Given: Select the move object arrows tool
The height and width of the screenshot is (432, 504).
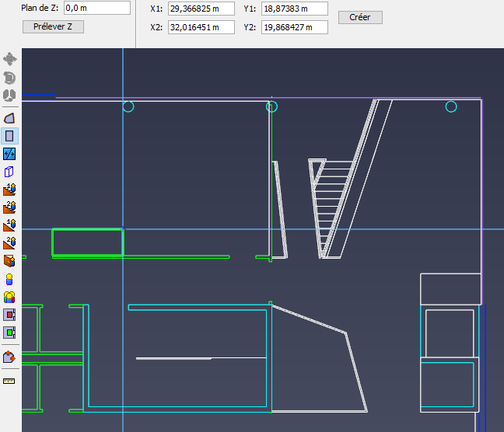Looking at the screenshot, I should click(9, 357).
